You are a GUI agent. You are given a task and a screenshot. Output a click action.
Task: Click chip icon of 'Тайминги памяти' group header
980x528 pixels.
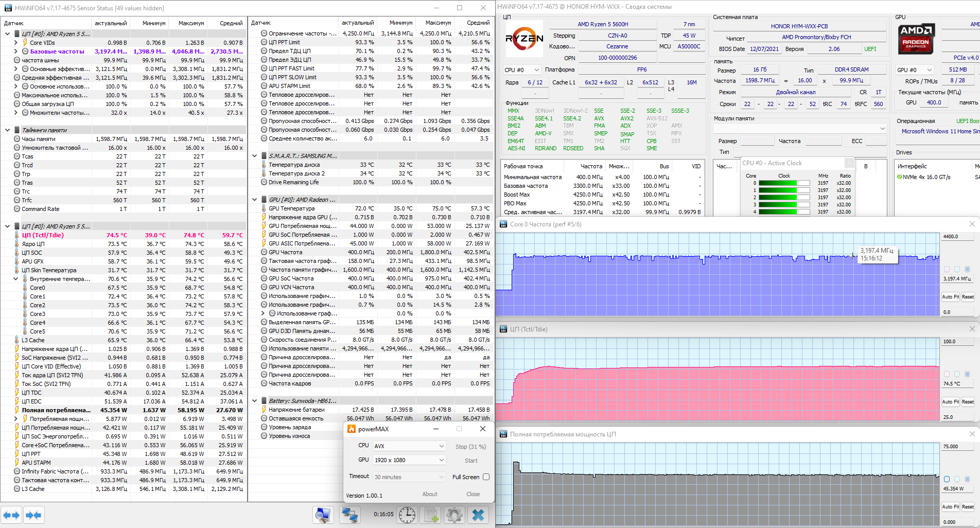pyautogui.click(x=17, y=130)
